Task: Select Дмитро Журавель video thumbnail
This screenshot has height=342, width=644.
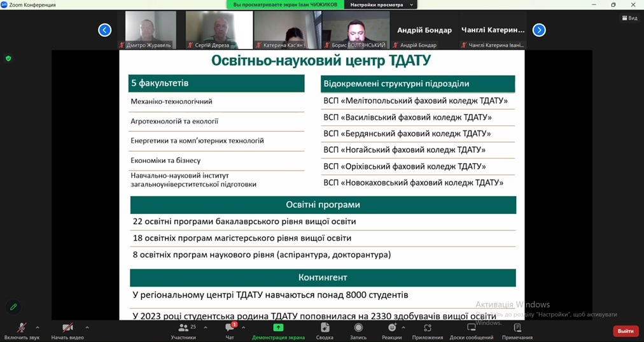Action: tap(151, 30)
